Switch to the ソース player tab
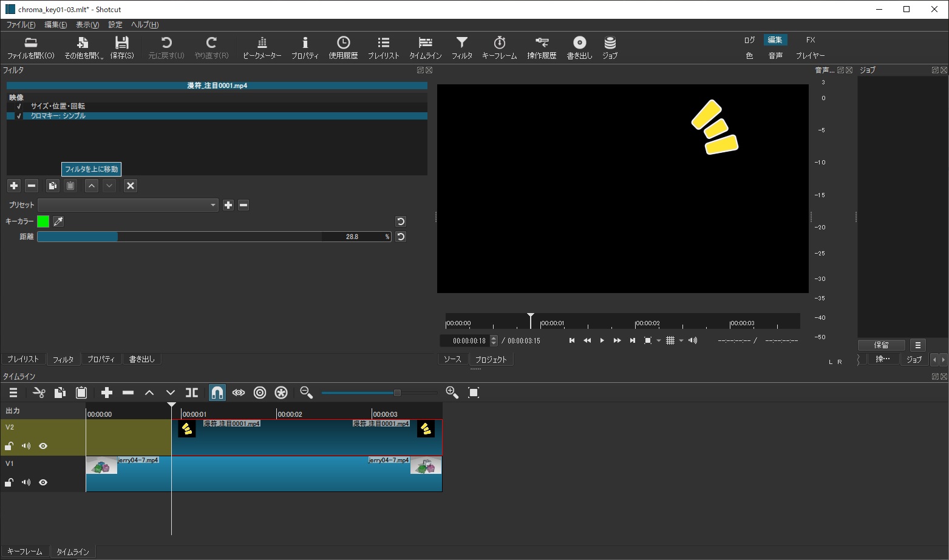The image size is (949, 560). [x=452, y=359]
